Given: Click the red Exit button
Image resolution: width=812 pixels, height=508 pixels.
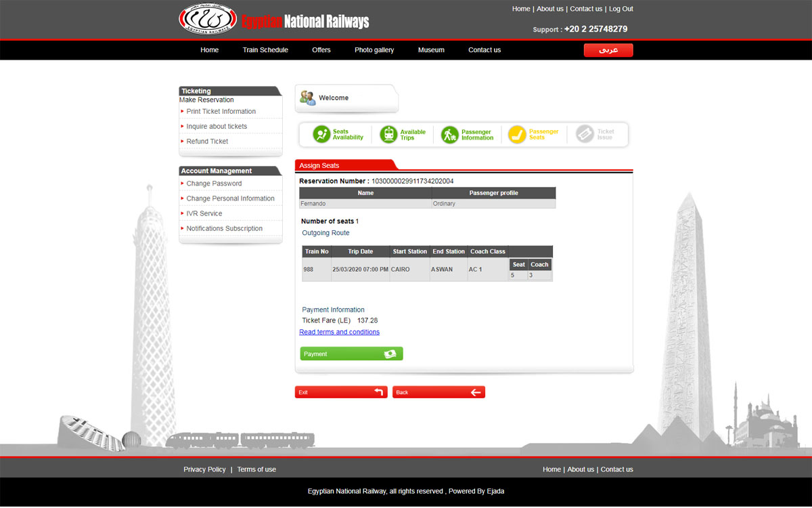Looking at the screenshot, I should 341,392.
